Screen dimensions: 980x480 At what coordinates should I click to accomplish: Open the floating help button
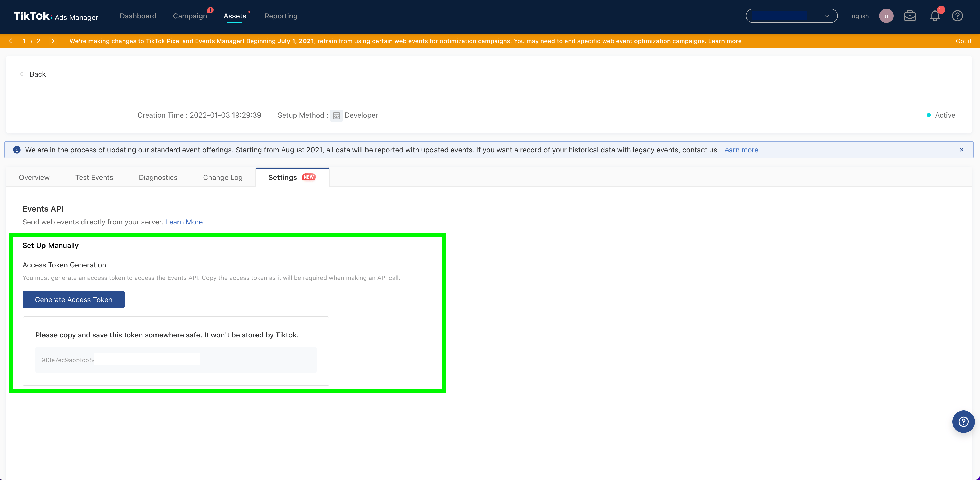point(963,422)
